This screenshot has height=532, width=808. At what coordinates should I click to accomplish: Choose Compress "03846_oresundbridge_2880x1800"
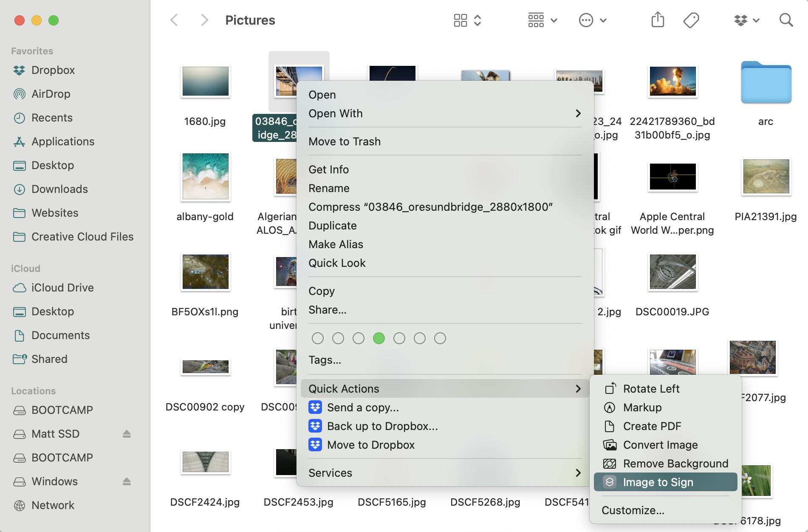[445, 207]
